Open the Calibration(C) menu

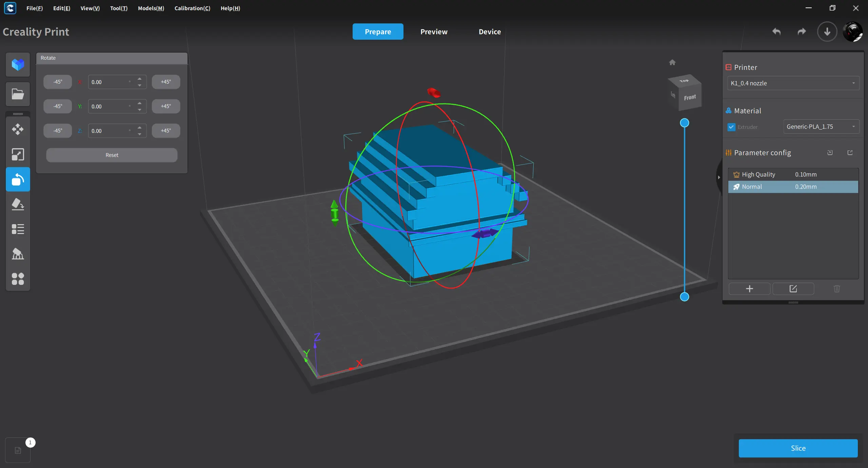192,8
